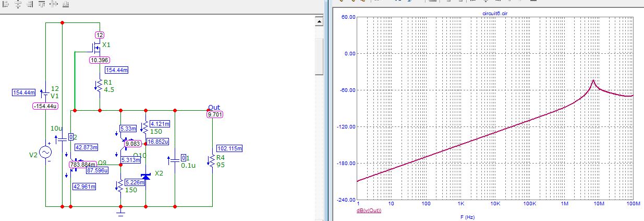
Task: Click the 87.596u current value
Action: pos(98,170)
